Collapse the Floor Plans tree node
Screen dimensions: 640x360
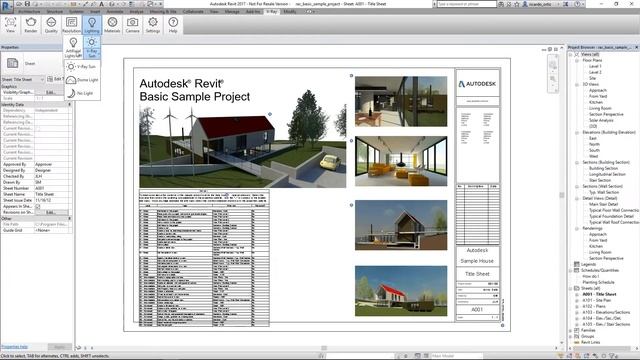point(577,60)
